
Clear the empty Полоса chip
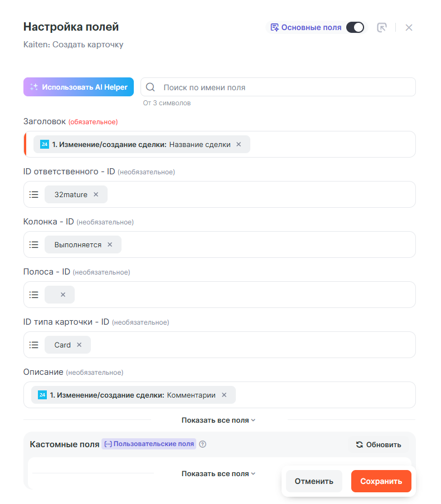[63, 295]
